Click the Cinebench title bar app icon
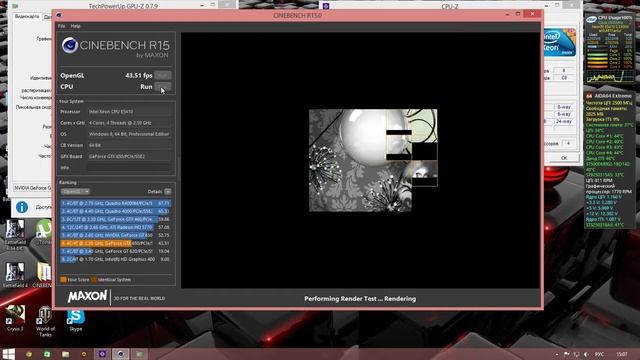The width and height of the screenshot is (640, 360). (x=59, y=15)
